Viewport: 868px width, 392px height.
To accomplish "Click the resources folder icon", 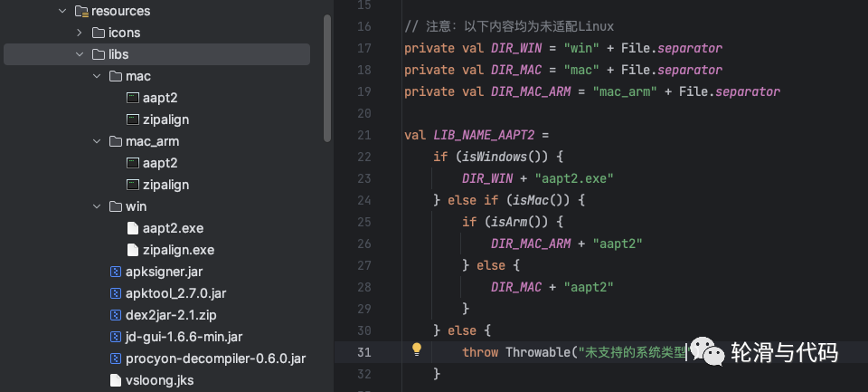I will pos(81,11).
